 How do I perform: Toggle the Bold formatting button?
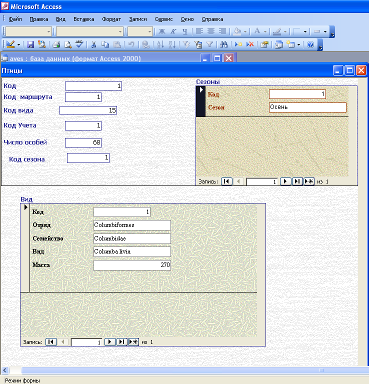pyautogui.click(x=162, y=32)
